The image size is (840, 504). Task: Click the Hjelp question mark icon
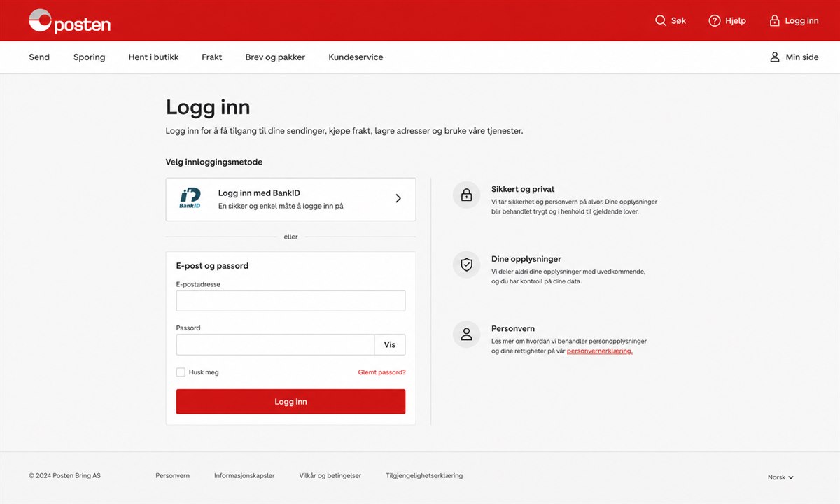[715, 20]
